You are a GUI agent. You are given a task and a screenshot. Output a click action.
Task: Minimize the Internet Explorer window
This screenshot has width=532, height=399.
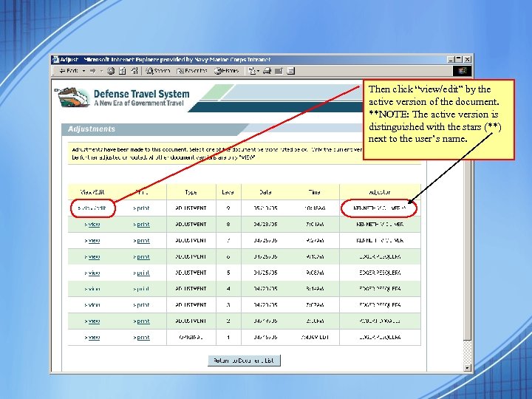(451, 60)
